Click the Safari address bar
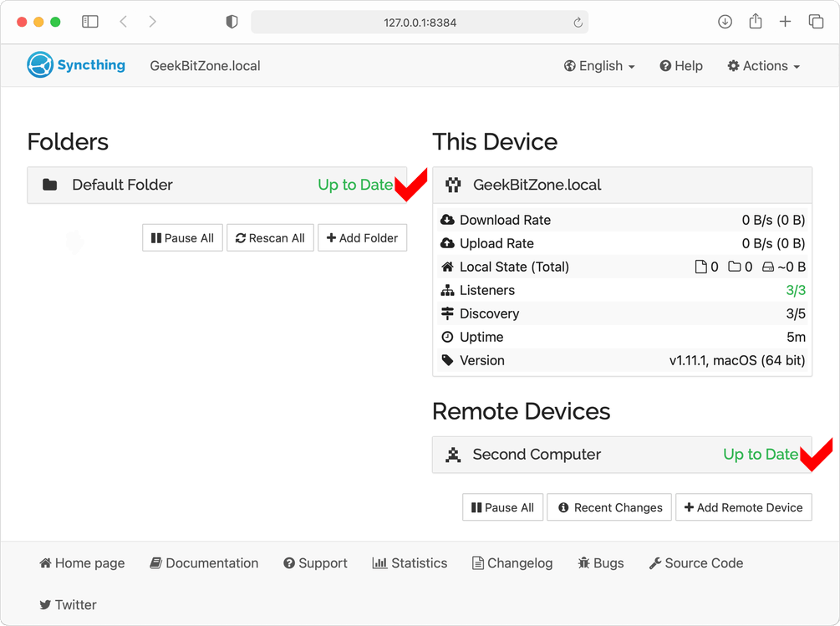840x626 pixels. click(420, 22)
